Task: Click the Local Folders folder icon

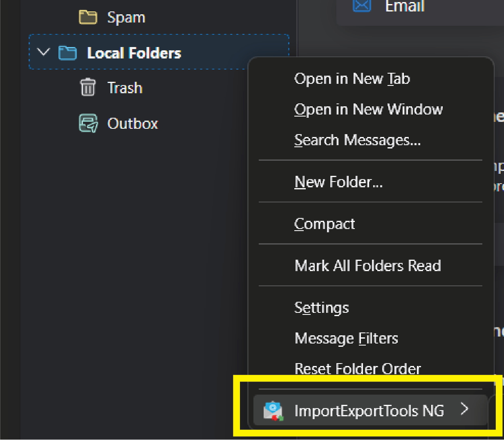Action: pos(67,52)
